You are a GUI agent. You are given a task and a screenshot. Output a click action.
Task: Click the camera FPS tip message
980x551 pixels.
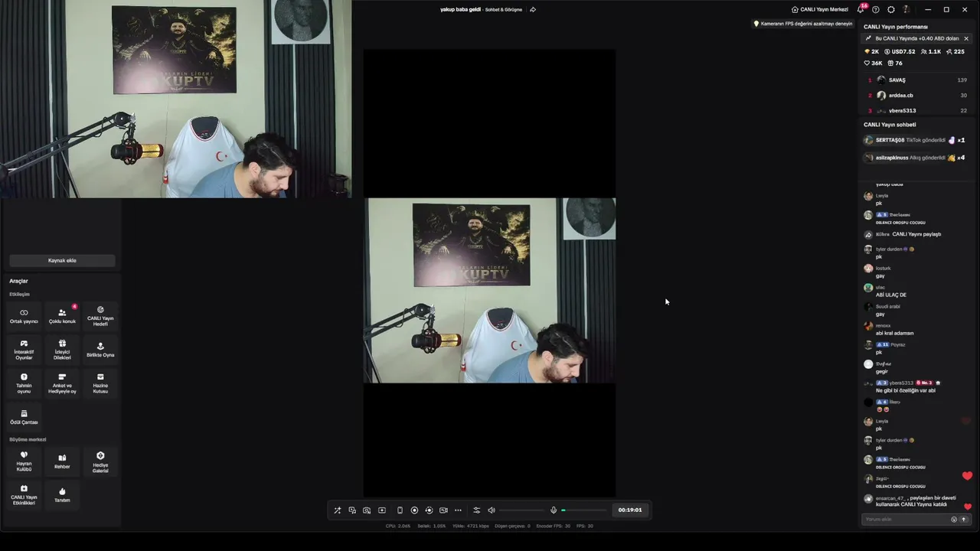(x=802, y=24)
